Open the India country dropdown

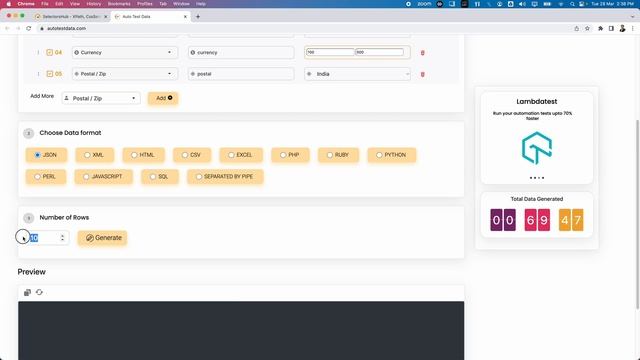tap(357, 74)
